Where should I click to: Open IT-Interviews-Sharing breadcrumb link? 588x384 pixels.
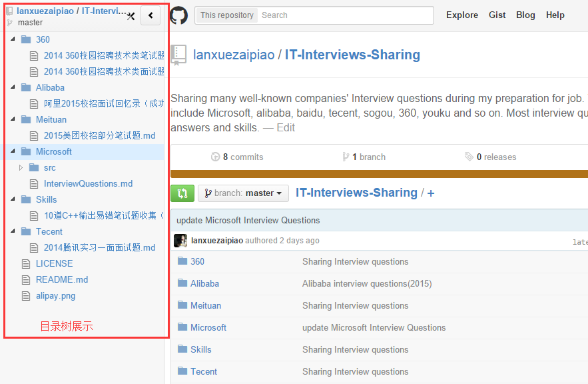click(x=356, y=193)
